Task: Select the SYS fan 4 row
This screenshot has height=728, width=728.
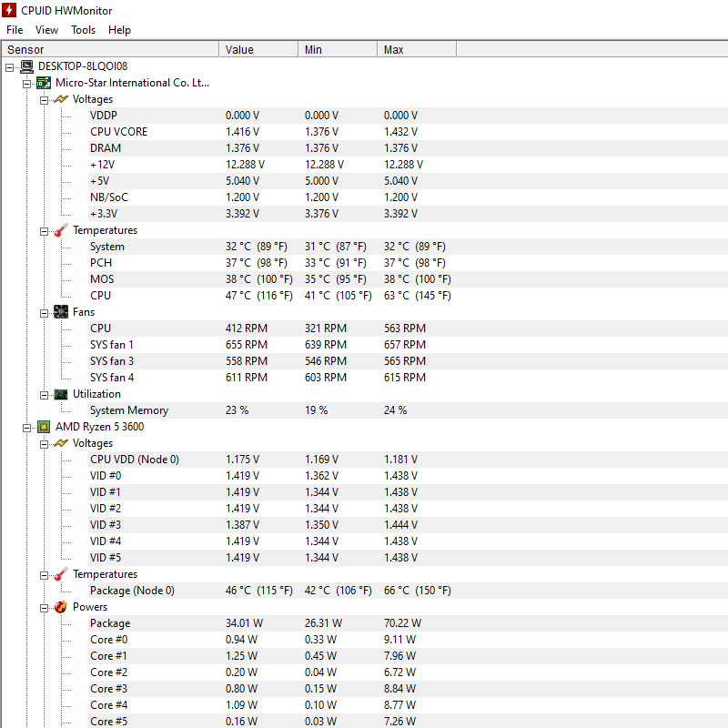Action: [408, 378]
